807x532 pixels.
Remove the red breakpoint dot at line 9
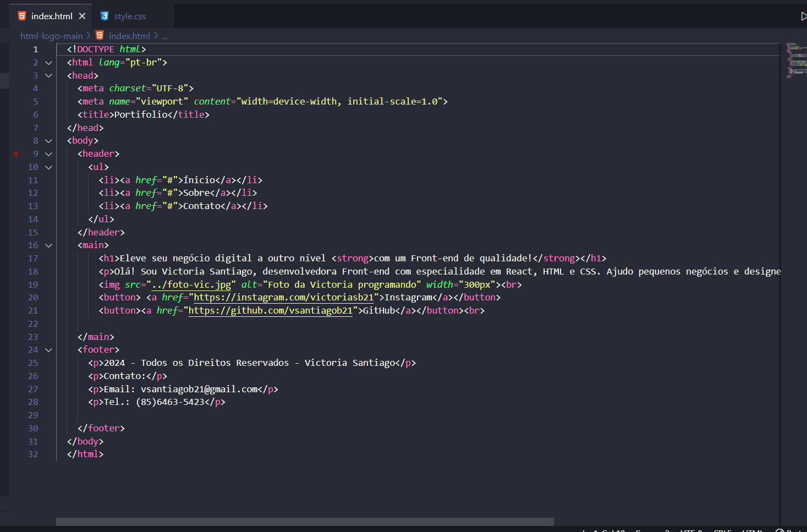click(x=16, y=154)
